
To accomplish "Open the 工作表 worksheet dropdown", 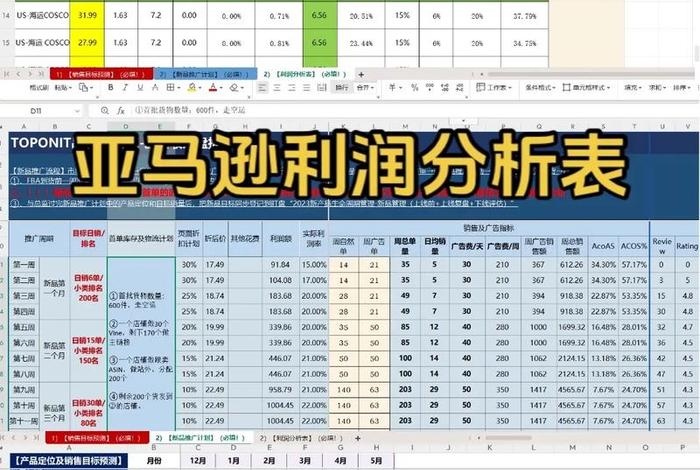I will (494, 87).
